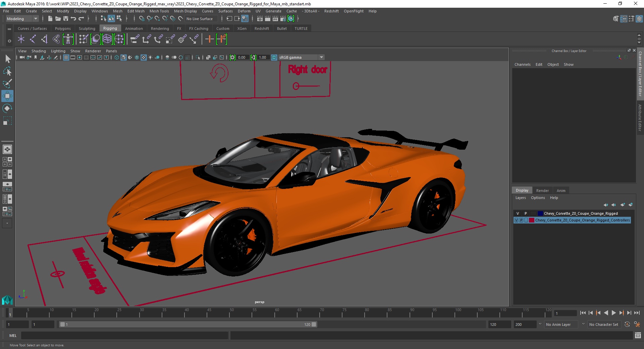This screenshot has height=349, width=644.
Task: Open the Mesh Tools menu
Action: pos(159,11)
